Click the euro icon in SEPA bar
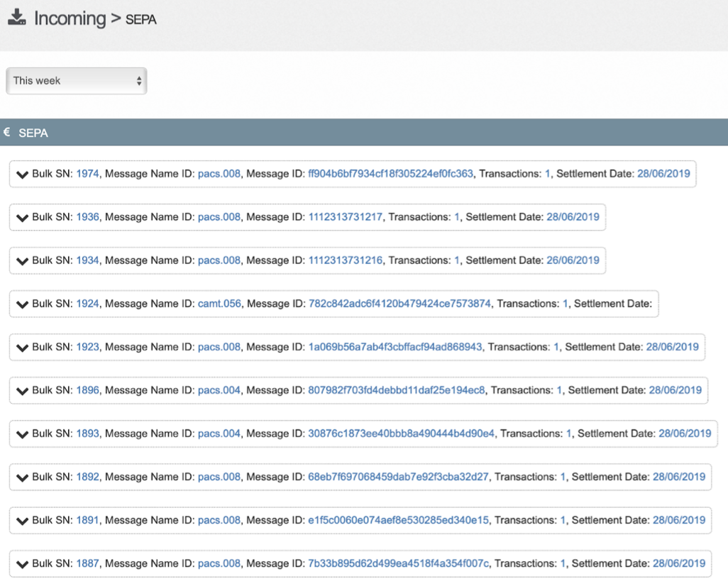Screen dimensions: 728x586 pos(7,133)
